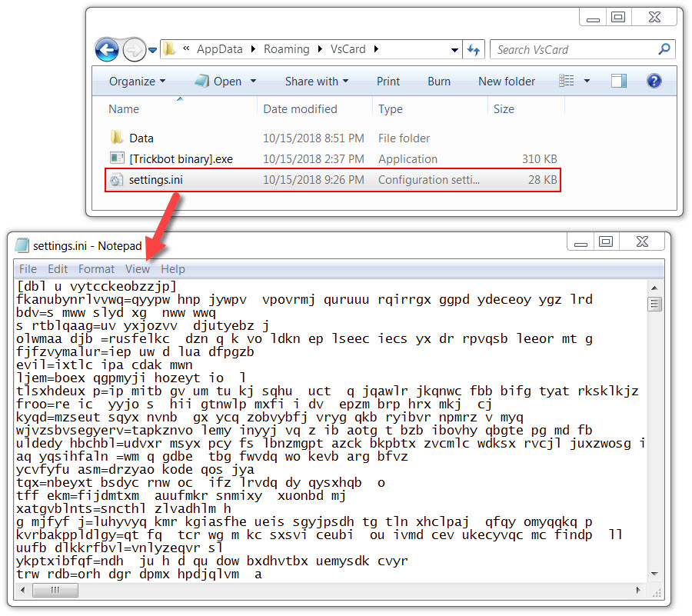Click the Change your view icon

[566, 81]
